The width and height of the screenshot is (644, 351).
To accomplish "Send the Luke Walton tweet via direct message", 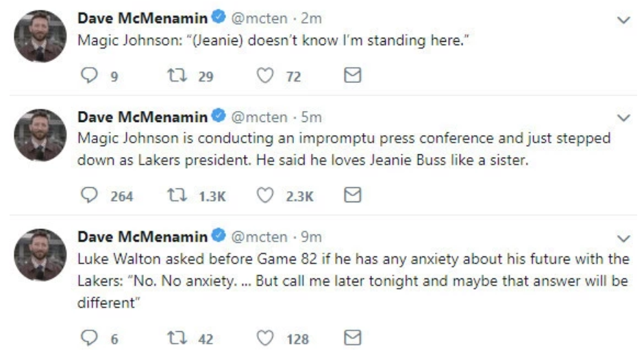I will tap(351, 338).
